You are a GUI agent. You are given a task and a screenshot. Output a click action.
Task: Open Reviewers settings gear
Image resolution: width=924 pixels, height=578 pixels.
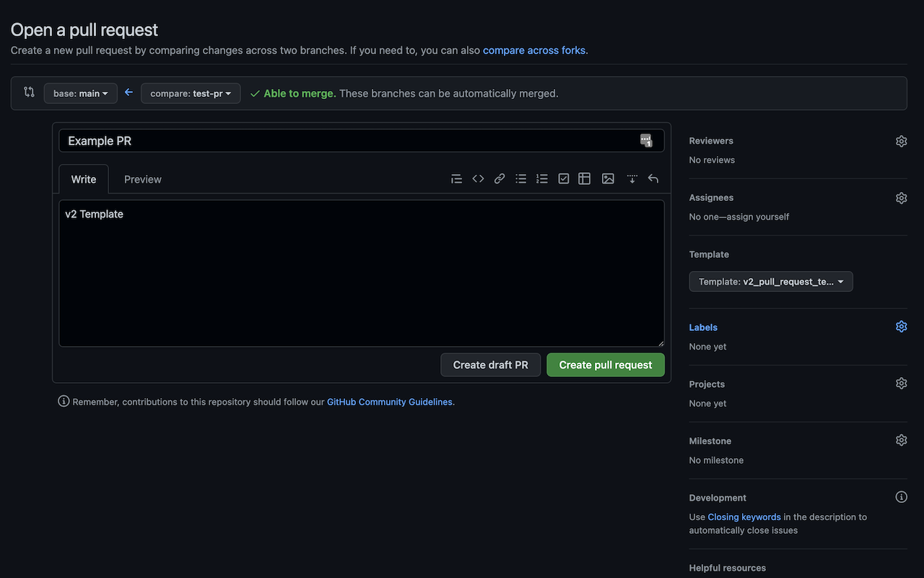coord(901,140)
